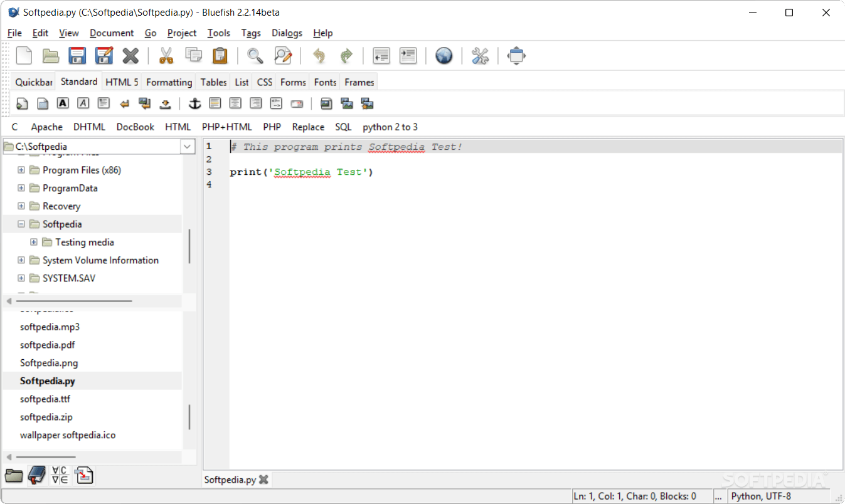Expand the Testing media subfolder

pos(34,242)
